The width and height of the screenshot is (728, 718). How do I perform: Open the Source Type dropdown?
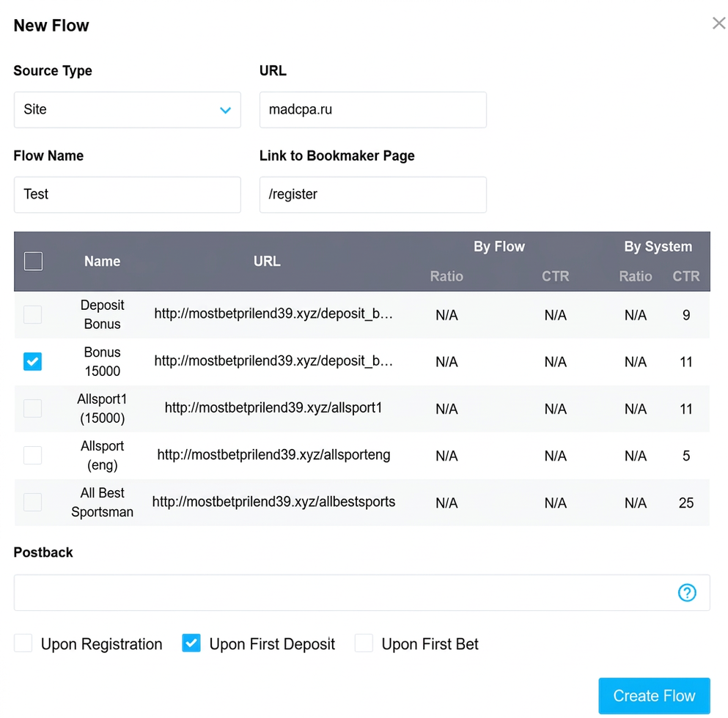(x=128, y=110)
